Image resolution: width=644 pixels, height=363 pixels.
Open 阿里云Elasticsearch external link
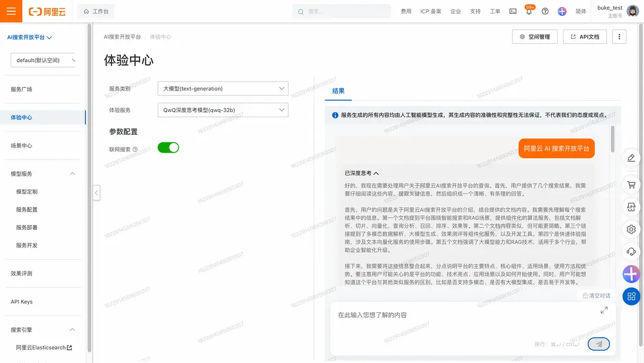pos(44,348)
